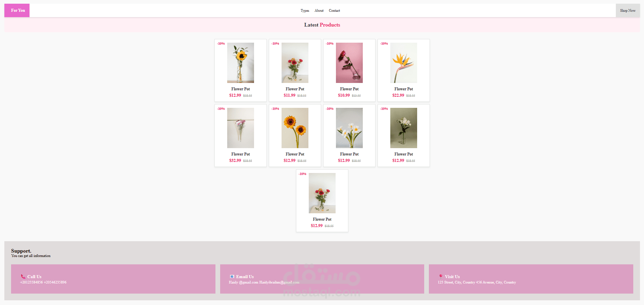
Task: Click the location pin icon beside Visit Us
Action: point(441,276)
